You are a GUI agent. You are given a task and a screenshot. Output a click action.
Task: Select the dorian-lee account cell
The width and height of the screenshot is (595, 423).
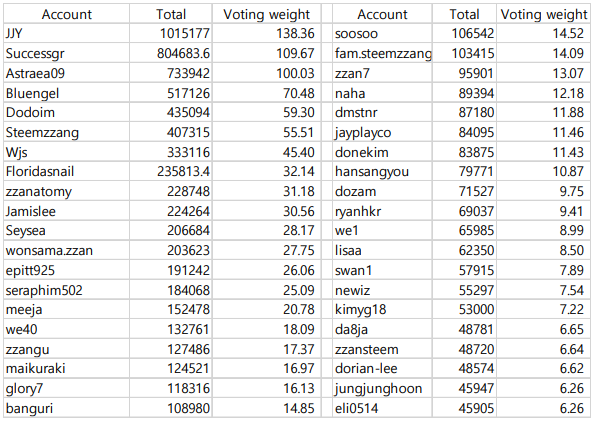click(x=382, y=369)
